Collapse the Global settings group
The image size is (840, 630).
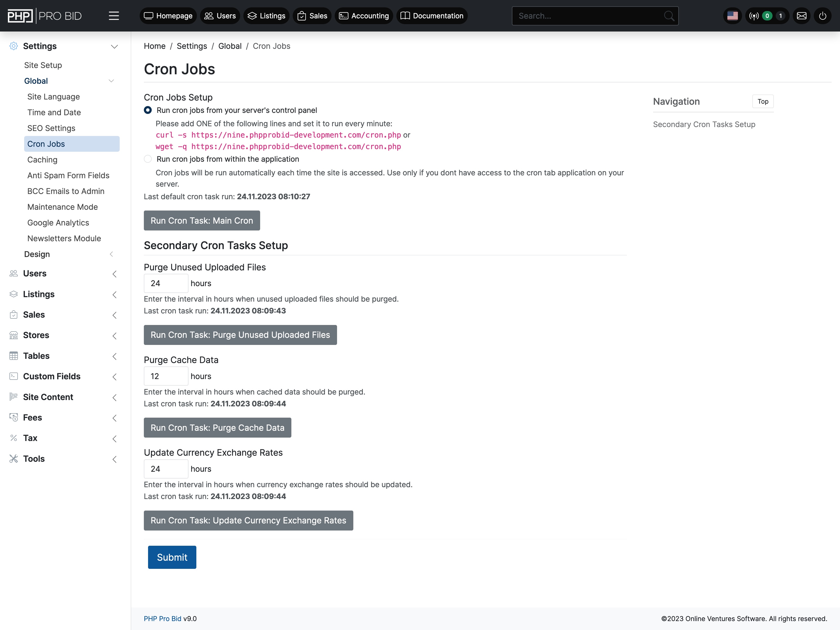(111, 81)
